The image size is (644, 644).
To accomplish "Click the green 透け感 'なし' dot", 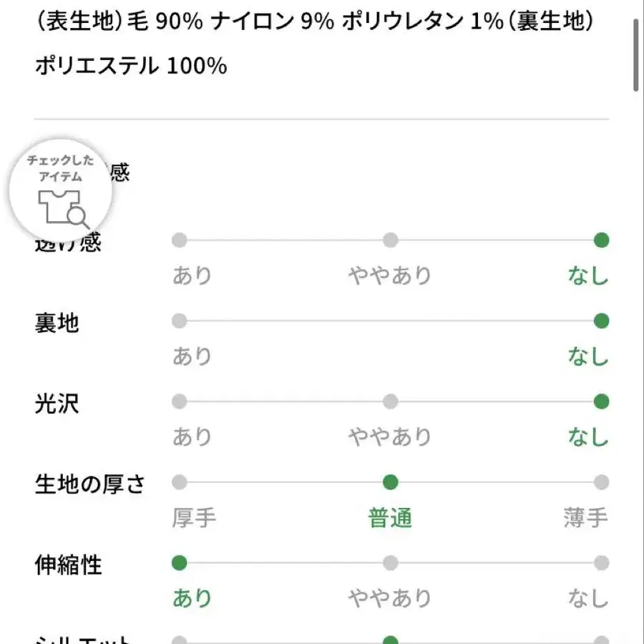I will tap(601, 240).
